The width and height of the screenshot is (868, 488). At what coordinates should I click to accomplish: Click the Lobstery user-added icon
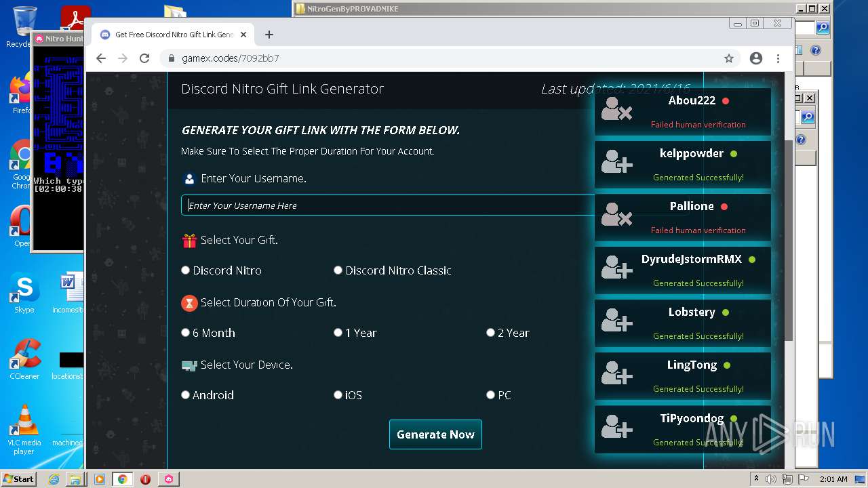tap(616, 321)
